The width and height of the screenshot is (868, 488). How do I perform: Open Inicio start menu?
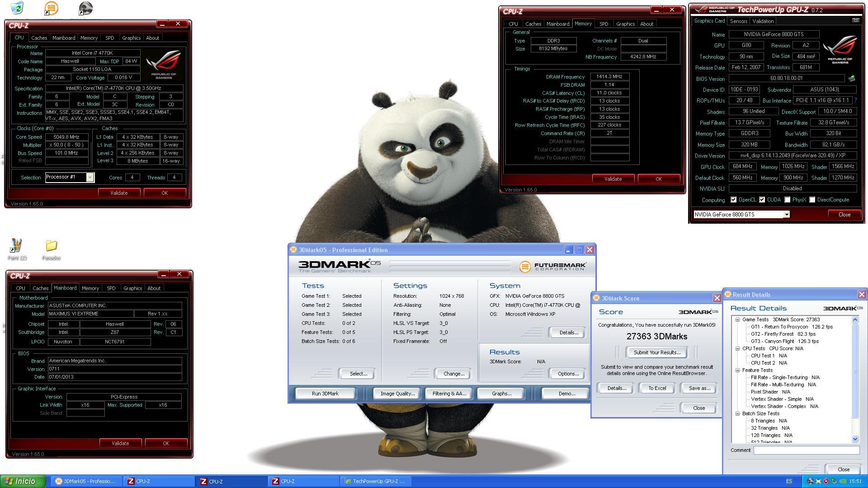tap(23, 481)
